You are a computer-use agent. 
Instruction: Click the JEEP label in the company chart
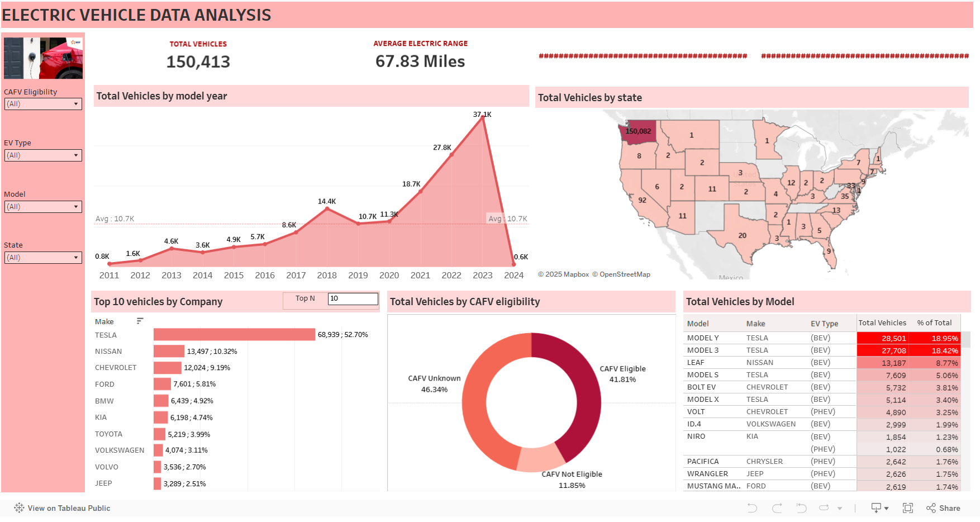[x=103, y=483]
